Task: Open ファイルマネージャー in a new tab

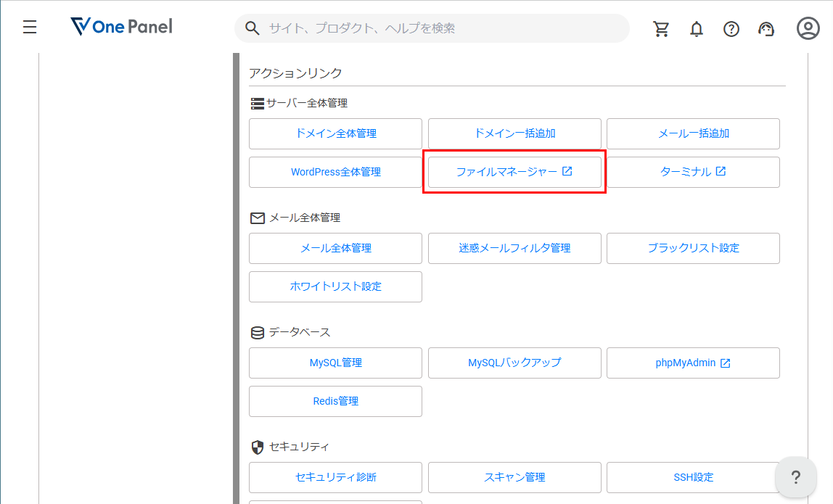Action: tap(514, 172)
